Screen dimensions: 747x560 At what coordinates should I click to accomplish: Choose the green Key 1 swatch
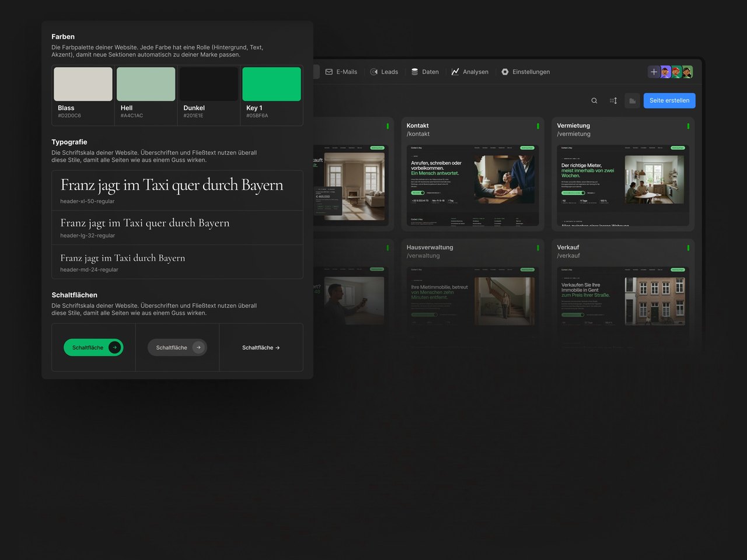[x=271, y=84]
